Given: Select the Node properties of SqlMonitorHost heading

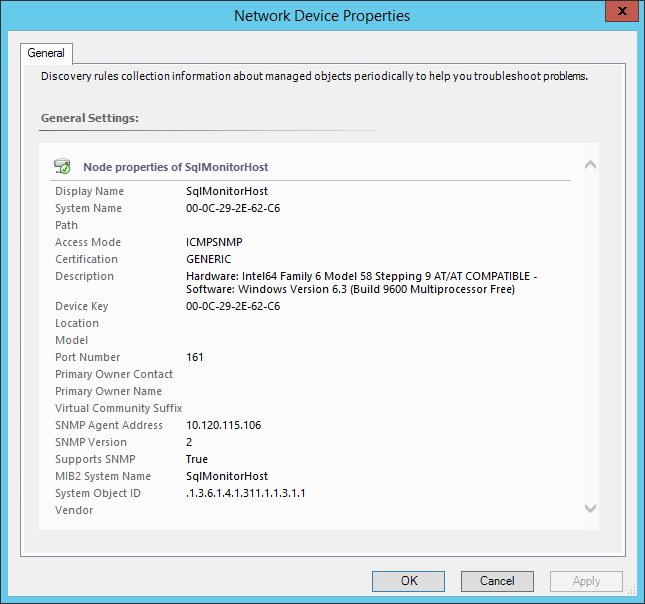Looking at the screenshot, I should click(x=176, y=167).
